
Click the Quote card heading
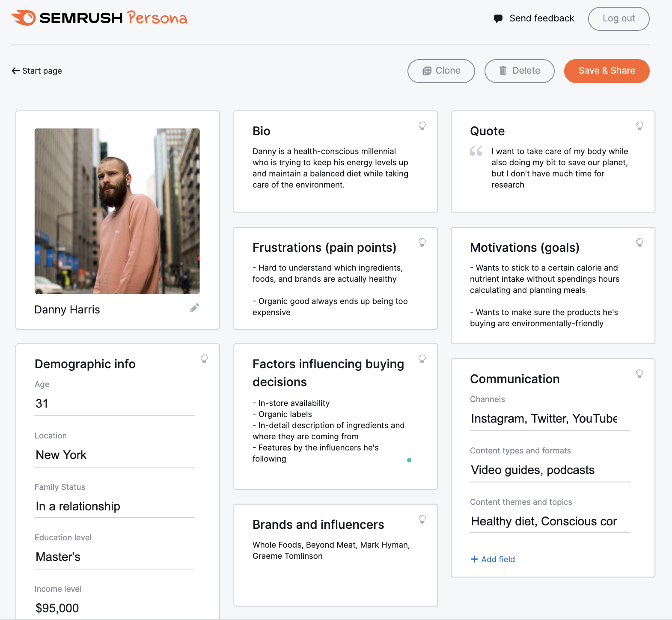click(x=488, y=131)
